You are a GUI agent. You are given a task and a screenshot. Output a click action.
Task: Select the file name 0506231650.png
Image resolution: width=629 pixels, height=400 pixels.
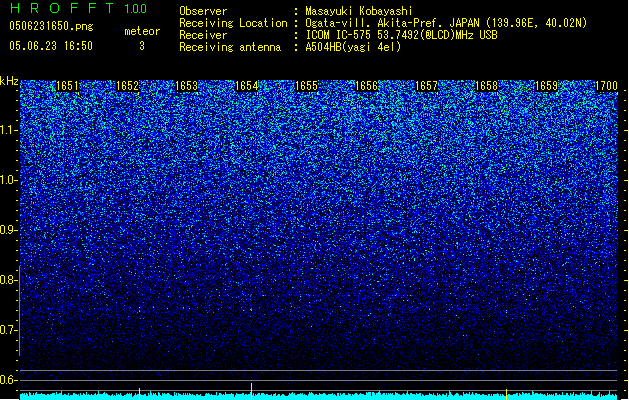[x=51, y=26]
